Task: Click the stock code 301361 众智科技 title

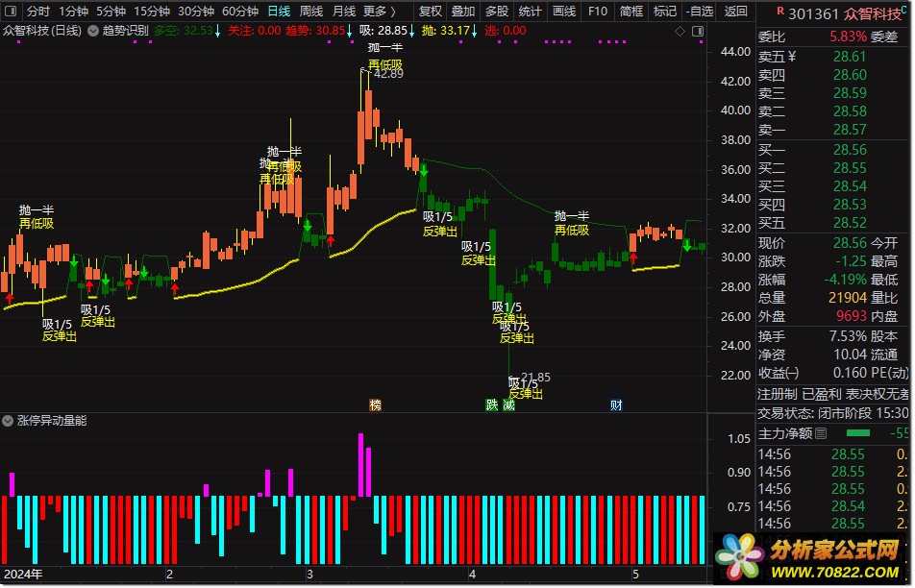Action: tap(845, 13)
